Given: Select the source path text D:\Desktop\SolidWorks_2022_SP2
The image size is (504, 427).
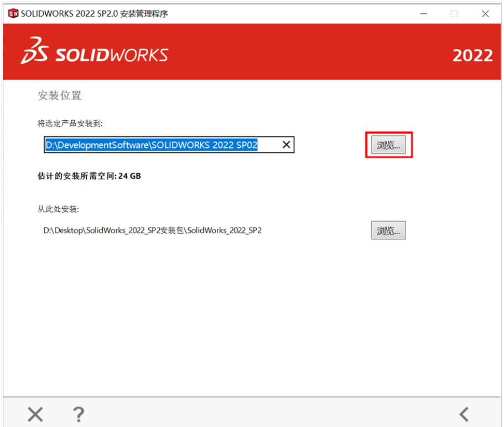Looking at the screenshot, I should [153, 230].
